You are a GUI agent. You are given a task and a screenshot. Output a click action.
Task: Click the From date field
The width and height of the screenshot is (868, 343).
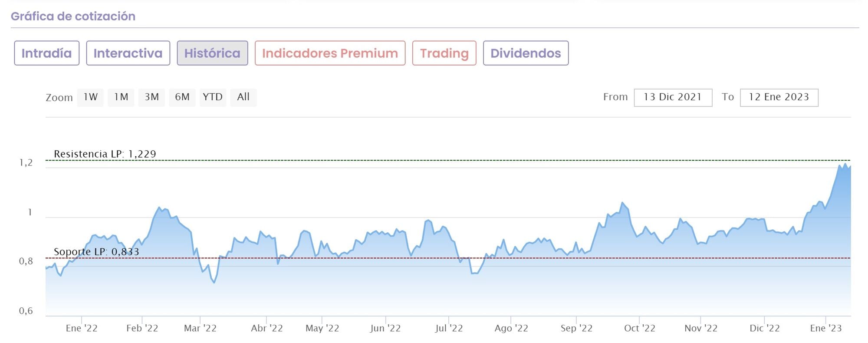pyautogui.click(x=673, y=97)
